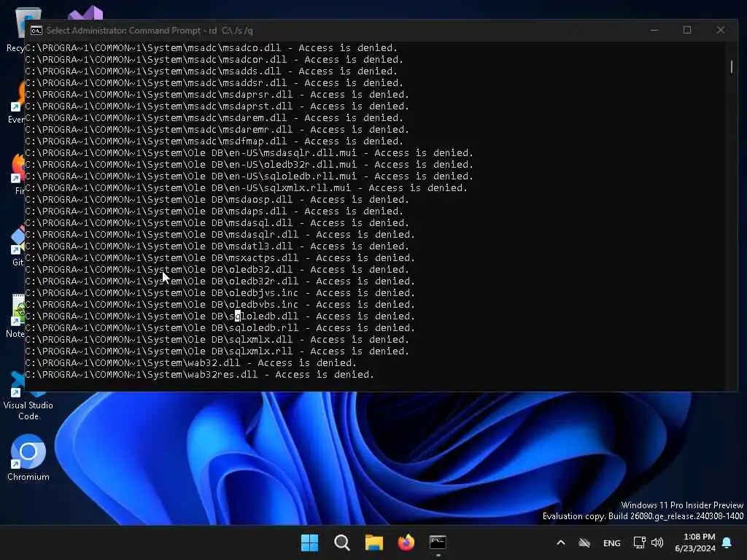Click the line with oledb32r.dll.mui

(x=249, y=164)
